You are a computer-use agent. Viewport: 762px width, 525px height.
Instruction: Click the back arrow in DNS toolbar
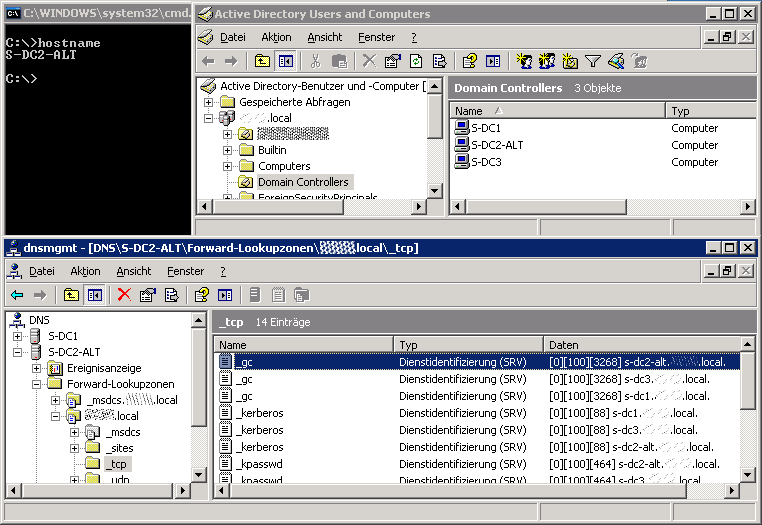point(17,294)
